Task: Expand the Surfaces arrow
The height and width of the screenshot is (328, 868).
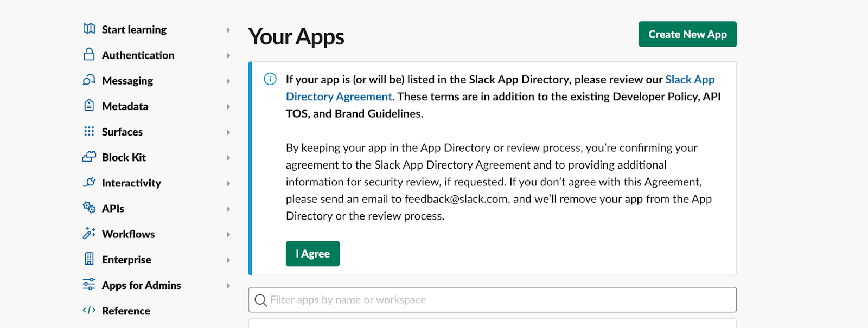Action: pyautogui.click(x=228, y=132)
